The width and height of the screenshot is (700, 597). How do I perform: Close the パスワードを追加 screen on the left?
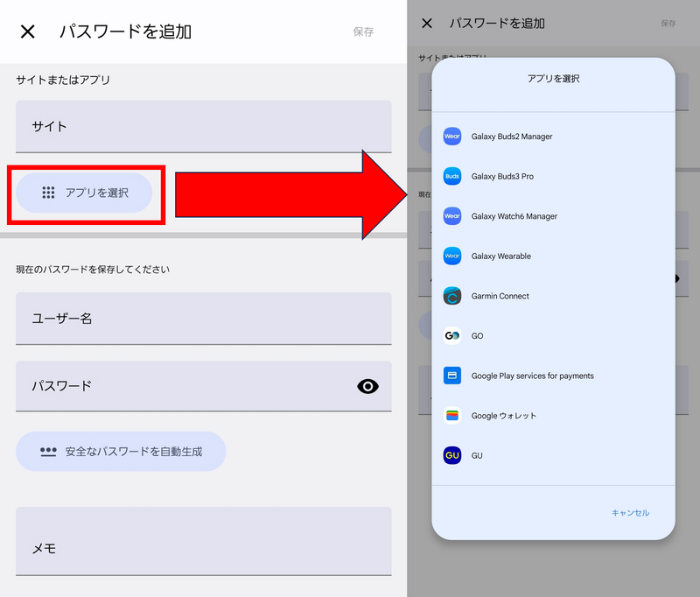pyautogui.click(x=28, y=32)
